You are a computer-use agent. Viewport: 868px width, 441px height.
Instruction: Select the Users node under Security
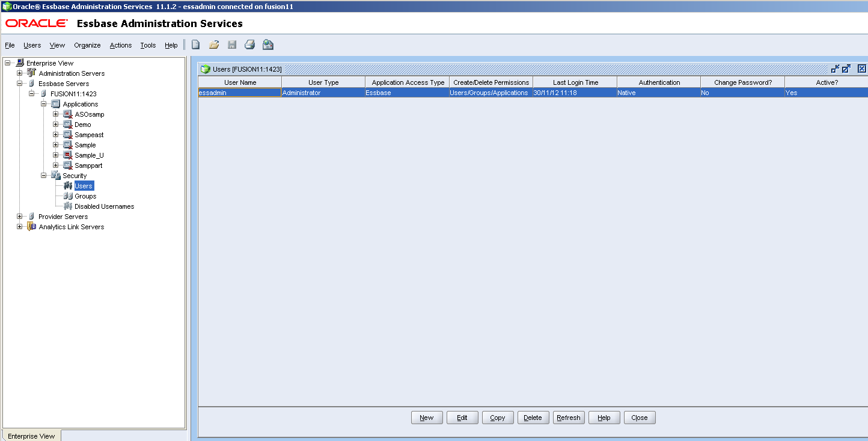[84, 185]
